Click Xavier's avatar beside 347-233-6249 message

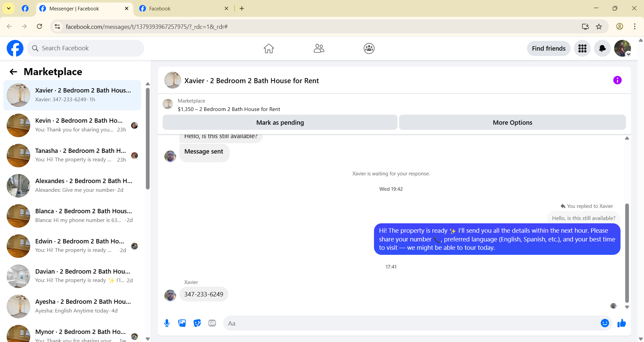170,295
